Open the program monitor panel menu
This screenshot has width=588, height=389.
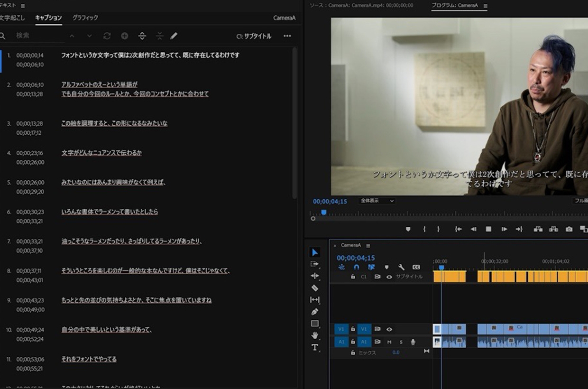[x=485, y=6]
